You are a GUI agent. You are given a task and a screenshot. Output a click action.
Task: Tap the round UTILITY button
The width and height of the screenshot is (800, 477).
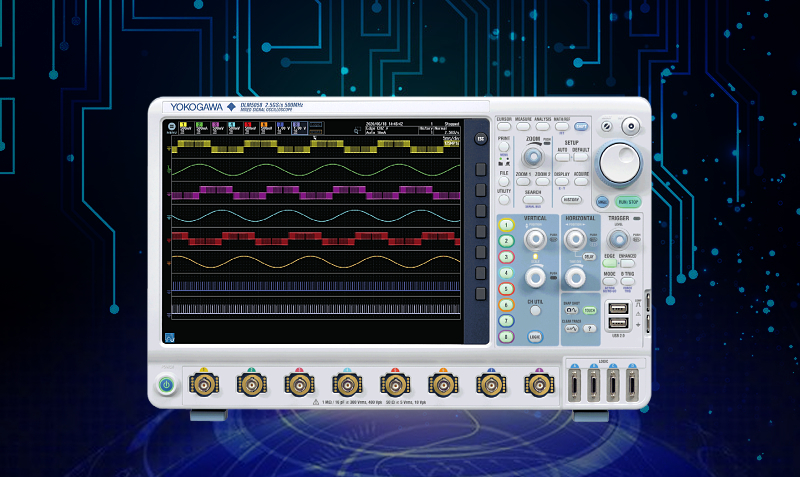pyautogui.click(x=504, y=200)
